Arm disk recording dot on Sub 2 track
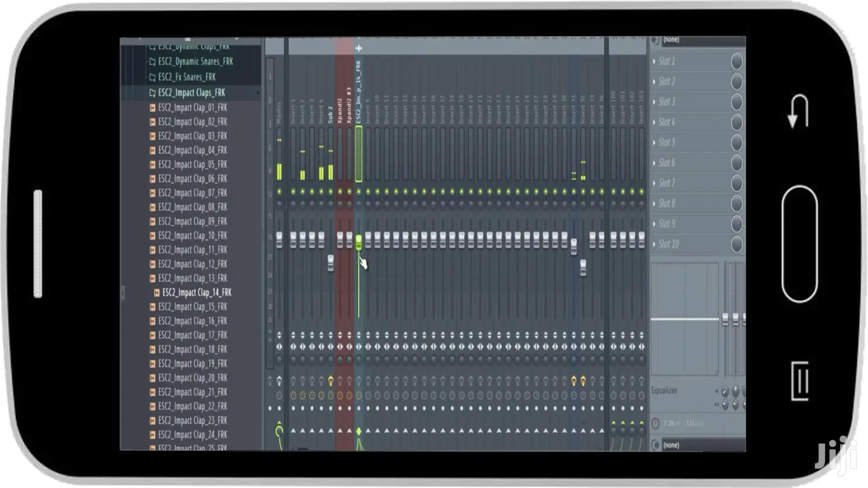Screen dimensions: 868x488 (x=330, y=409)
